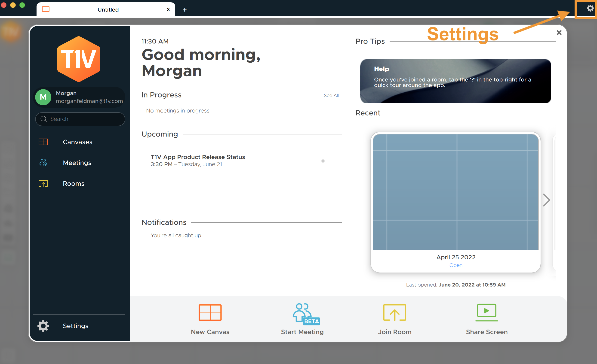Open the Help pro tip card
The height and width of the screenshot is (364, 597).
(455, 81)
